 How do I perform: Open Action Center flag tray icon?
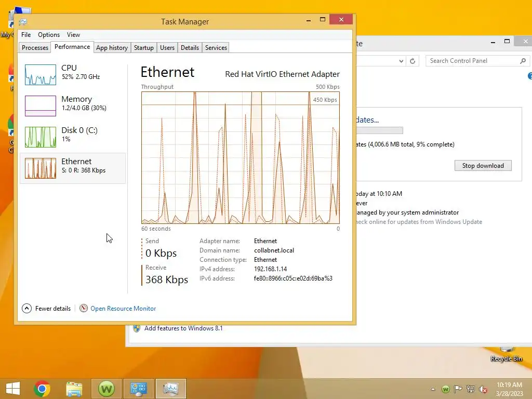(458, 389)
